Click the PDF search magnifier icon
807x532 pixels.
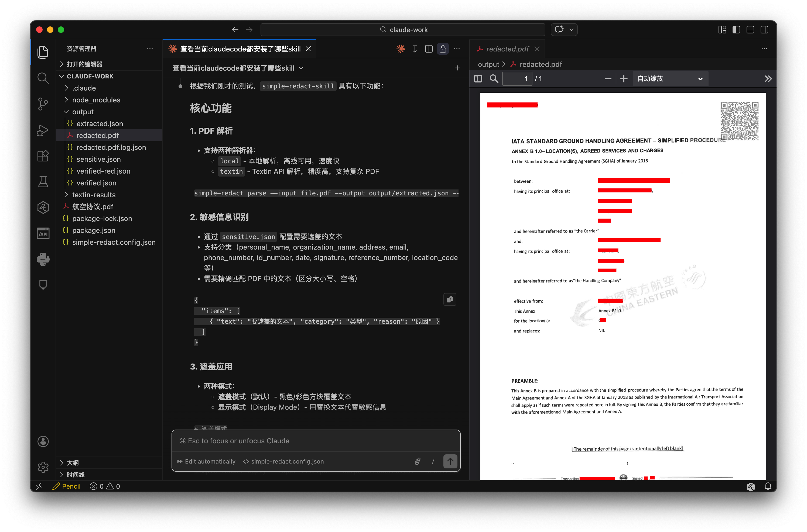494,79
